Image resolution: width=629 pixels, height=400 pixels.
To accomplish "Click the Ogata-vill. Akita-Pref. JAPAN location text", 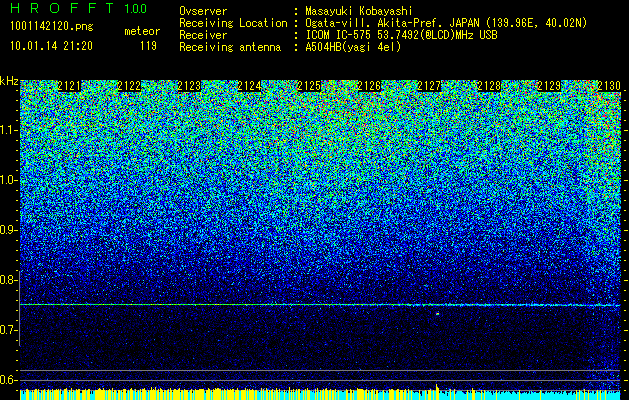I will [x=446, y=24].
